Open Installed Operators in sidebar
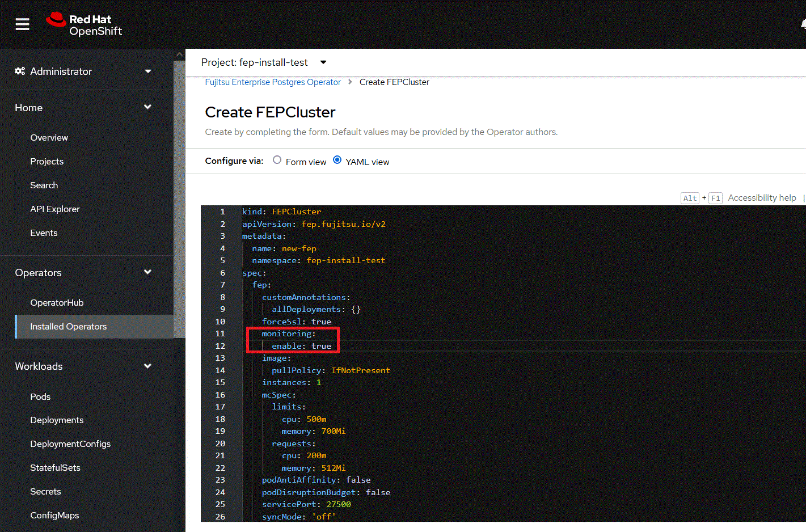The width and height of the screenshot is (806, 532). (x=69, y=327)
